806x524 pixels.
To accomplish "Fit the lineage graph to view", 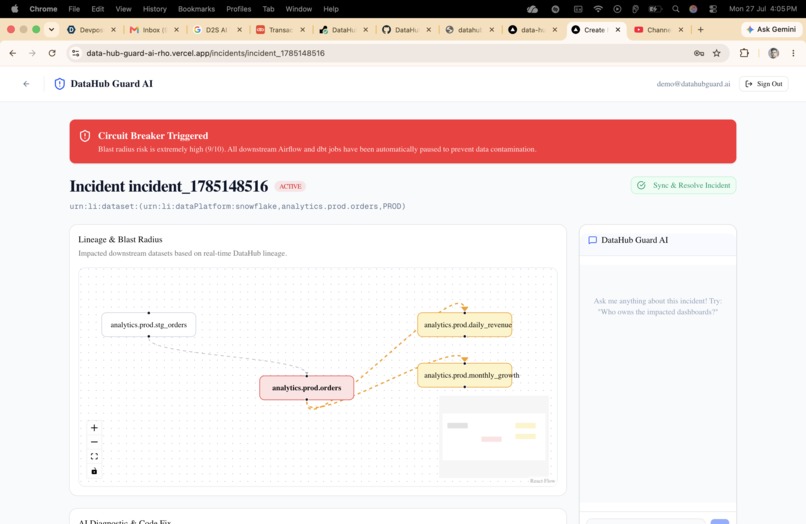I will 94,457.
